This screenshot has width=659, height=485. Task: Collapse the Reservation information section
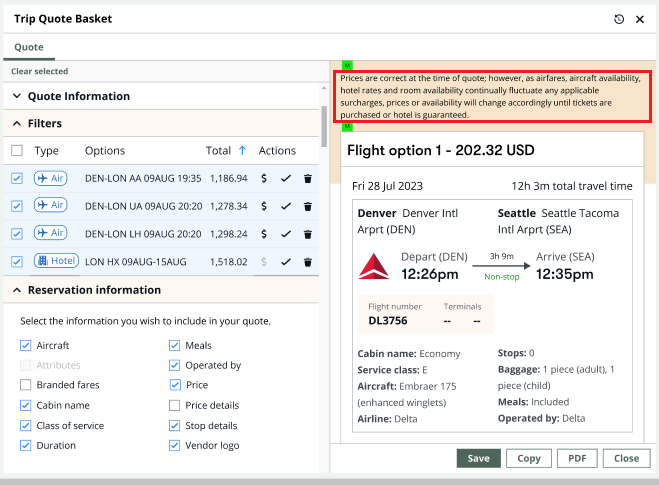pyautogui.click(x=17, y=290)
